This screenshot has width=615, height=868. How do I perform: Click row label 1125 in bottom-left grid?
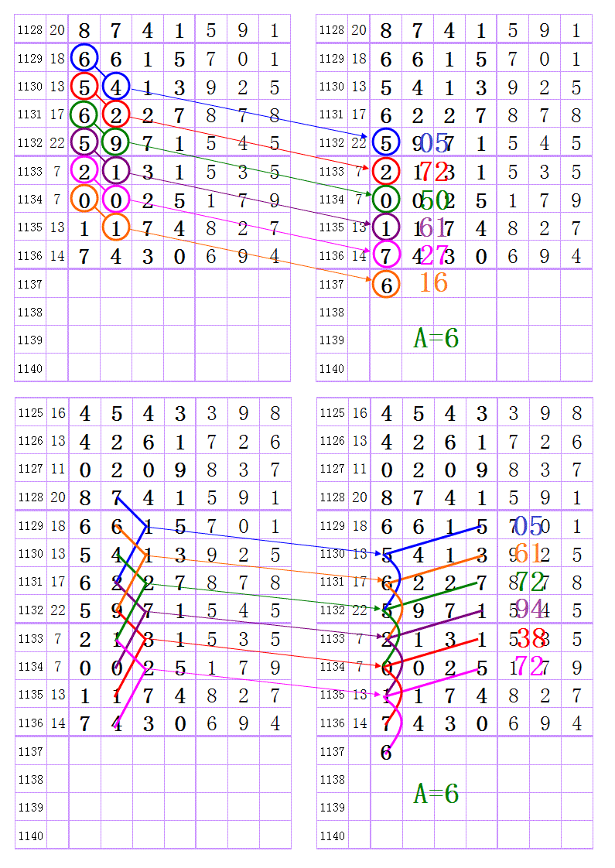pos(29,413)
